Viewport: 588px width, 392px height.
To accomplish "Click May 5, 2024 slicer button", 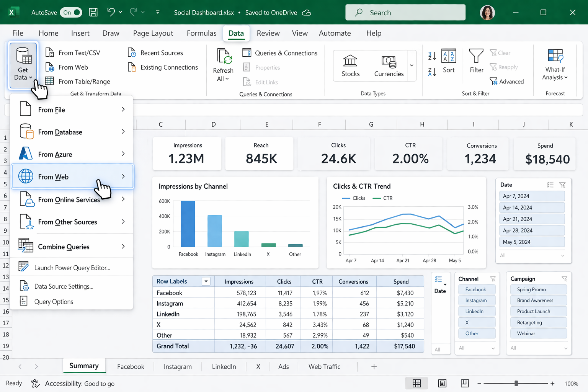I will (532, 242).
